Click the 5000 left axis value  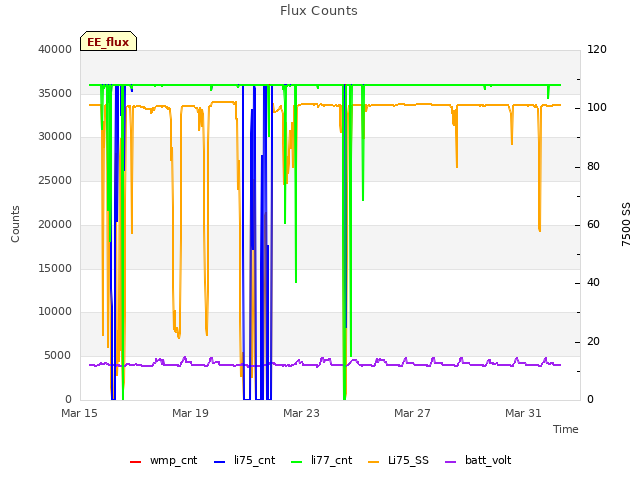tap(58, 355)
